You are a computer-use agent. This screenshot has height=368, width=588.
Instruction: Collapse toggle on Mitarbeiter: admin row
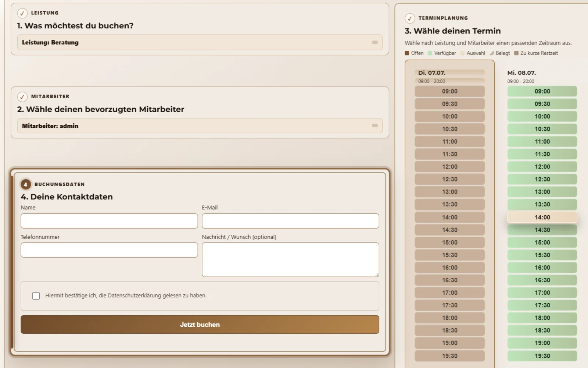tap(374, 125)
